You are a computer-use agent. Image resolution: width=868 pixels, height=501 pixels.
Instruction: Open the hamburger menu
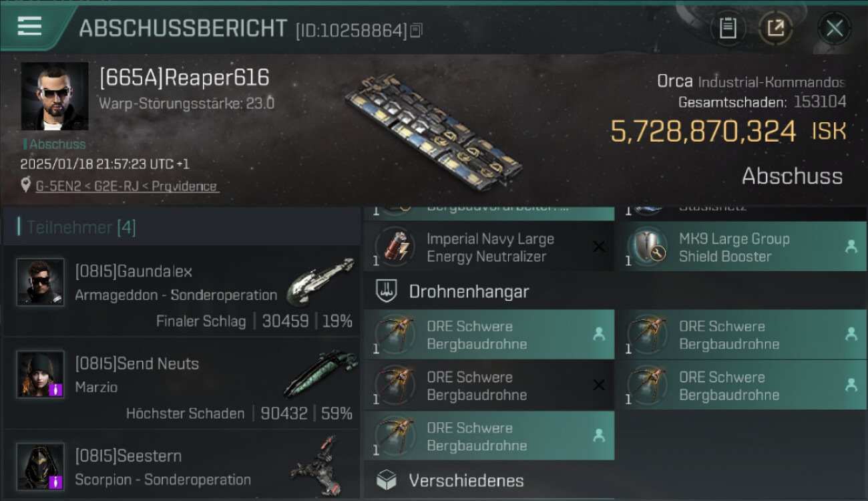click(x=29, y=26)
